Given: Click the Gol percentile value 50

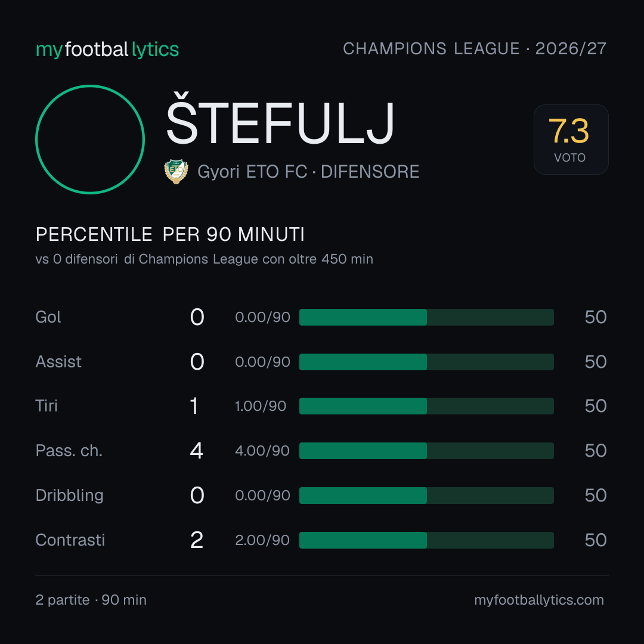Looking at the screenshot, I should click(x=596, y=317).
